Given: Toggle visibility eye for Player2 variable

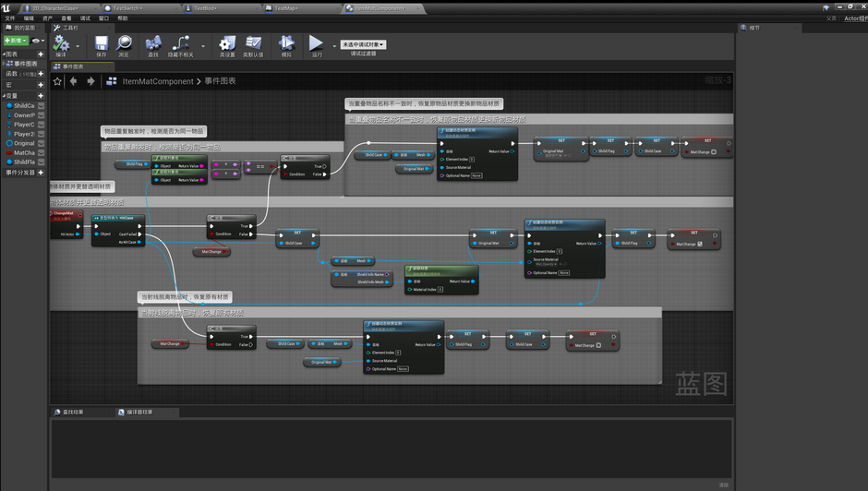Looking at the screenshot, I should [41, 134].
